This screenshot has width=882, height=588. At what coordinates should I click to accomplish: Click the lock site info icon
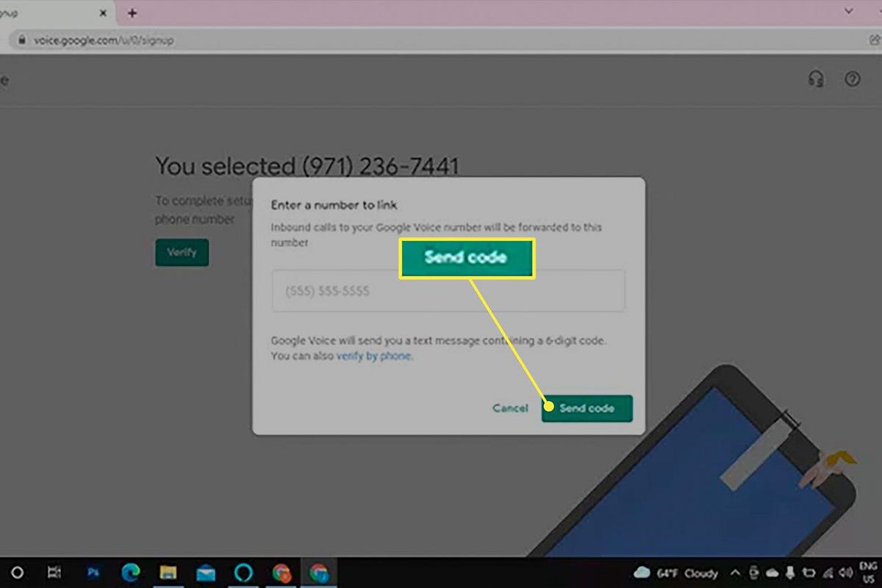pyautogui.click(x=21, y=40)
